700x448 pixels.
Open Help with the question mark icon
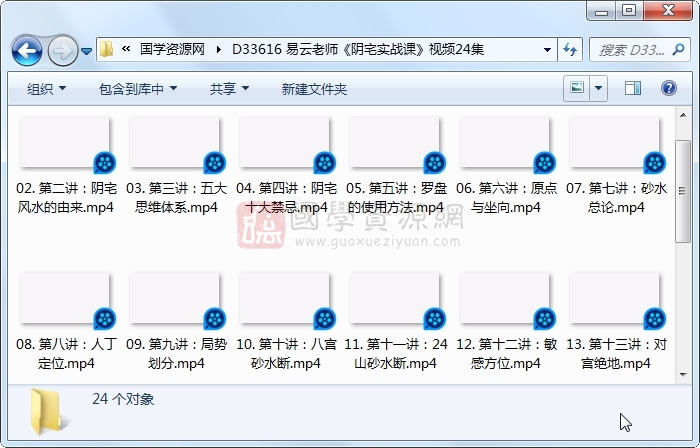[x=668, y=88]
